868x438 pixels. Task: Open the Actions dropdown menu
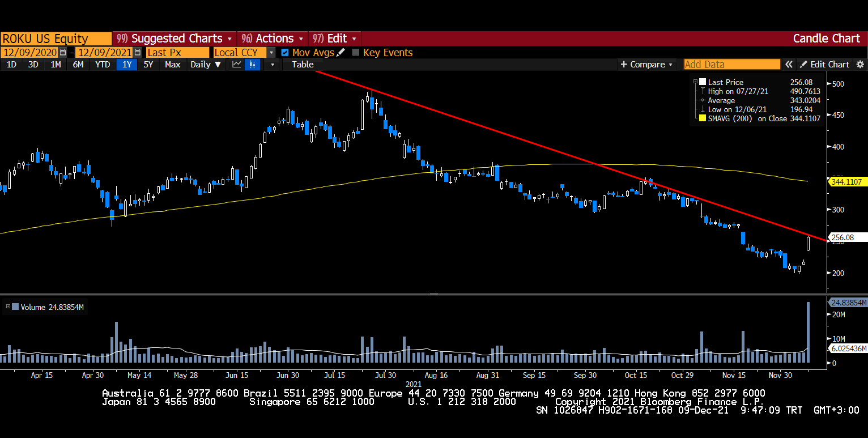point(273,39)
